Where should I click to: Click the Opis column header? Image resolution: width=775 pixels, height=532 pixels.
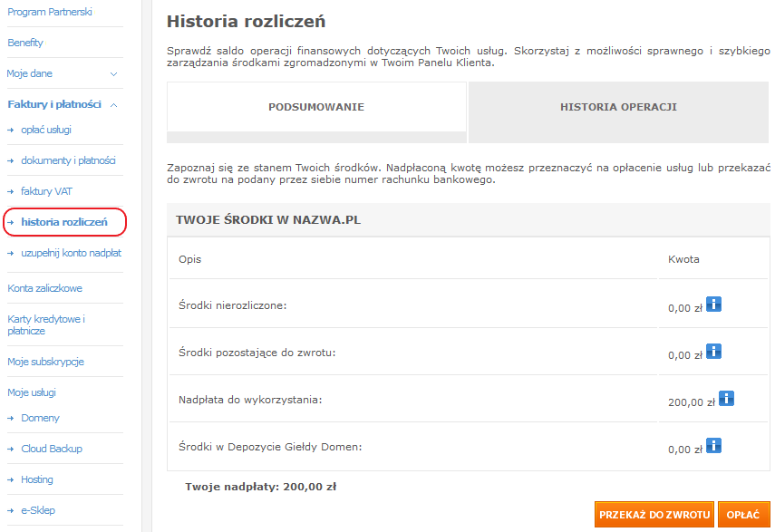[x=189, y=259]
